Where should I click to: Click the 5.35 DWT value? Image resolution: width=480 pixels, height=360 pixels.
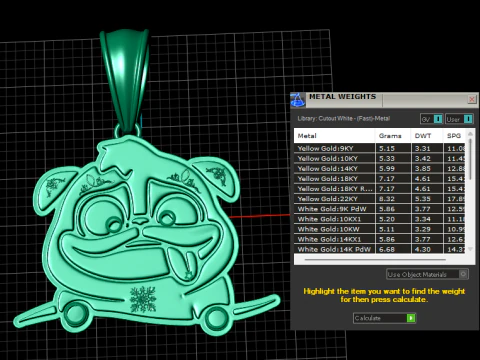click(x=422, y=199)
